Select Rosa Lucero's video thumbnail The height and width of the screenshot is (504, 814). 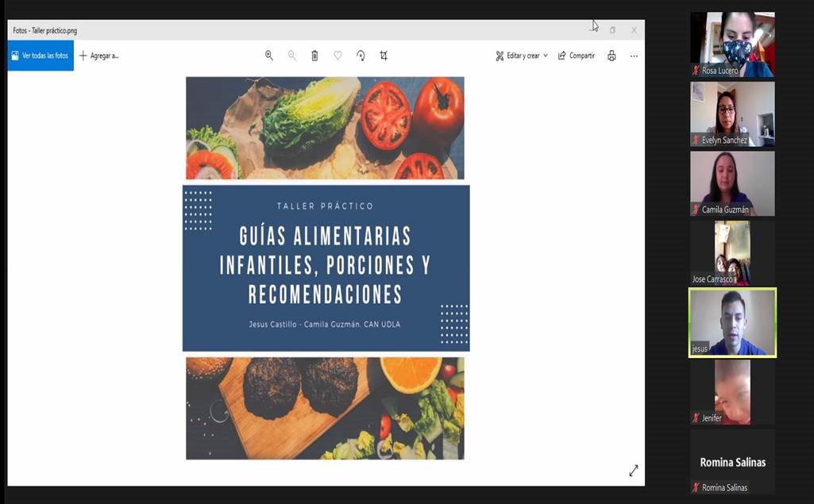coord(731,44)
